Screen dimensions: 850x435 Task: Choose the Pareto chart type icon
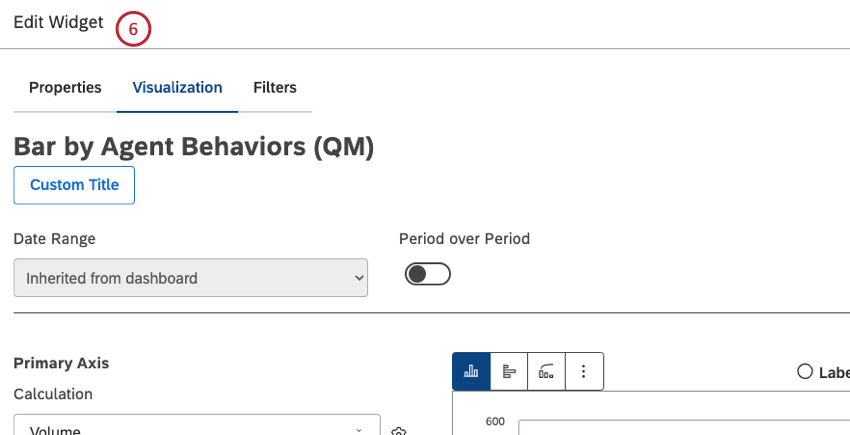[x=547, y=371]
